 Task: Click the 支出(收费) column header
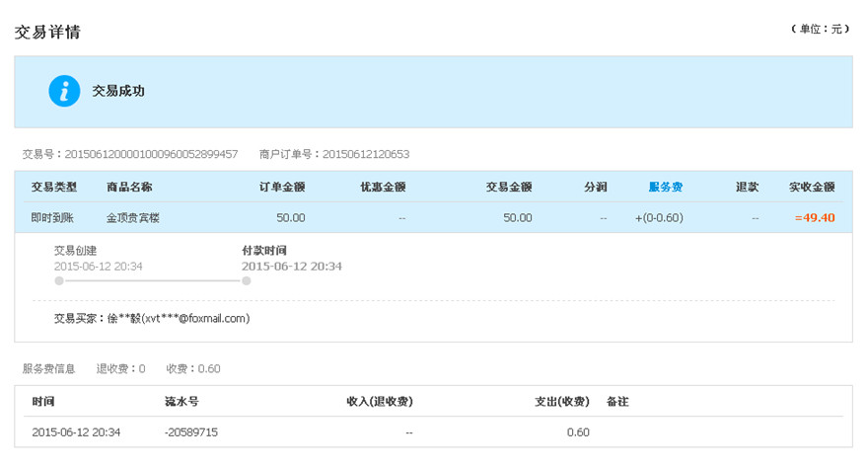562,402
